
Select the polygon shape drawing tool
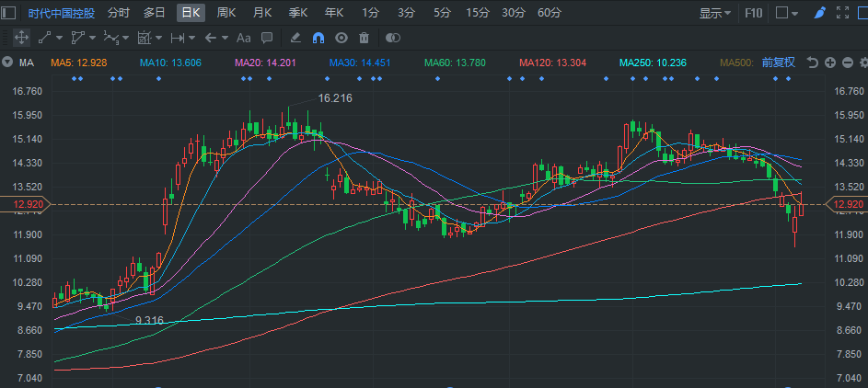tap(77, 38)
